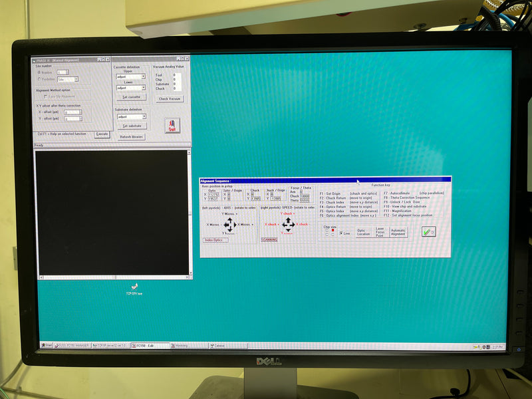Click the Automatic Alignment button

click(x=398, y=232)
